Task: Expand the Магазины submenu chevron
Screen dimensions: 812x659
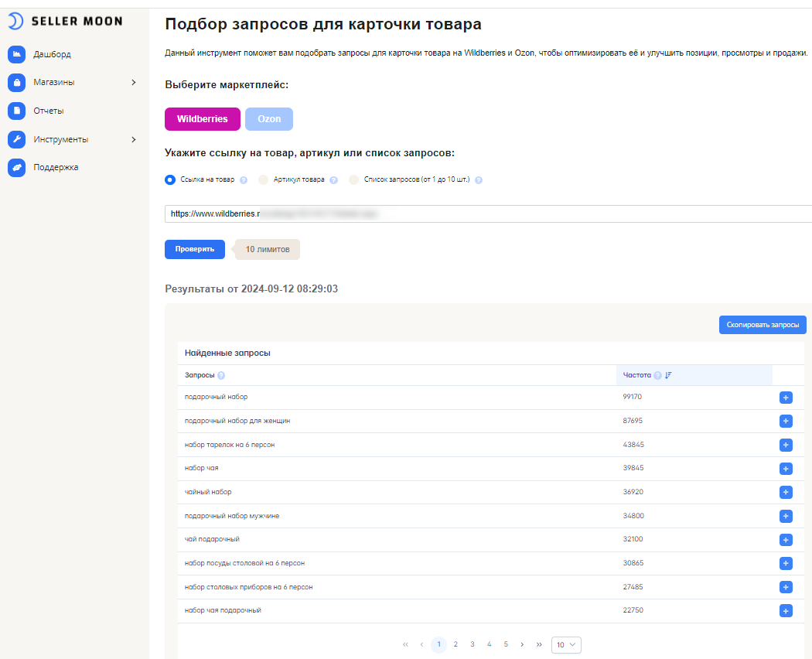Action: coord(134,82)
